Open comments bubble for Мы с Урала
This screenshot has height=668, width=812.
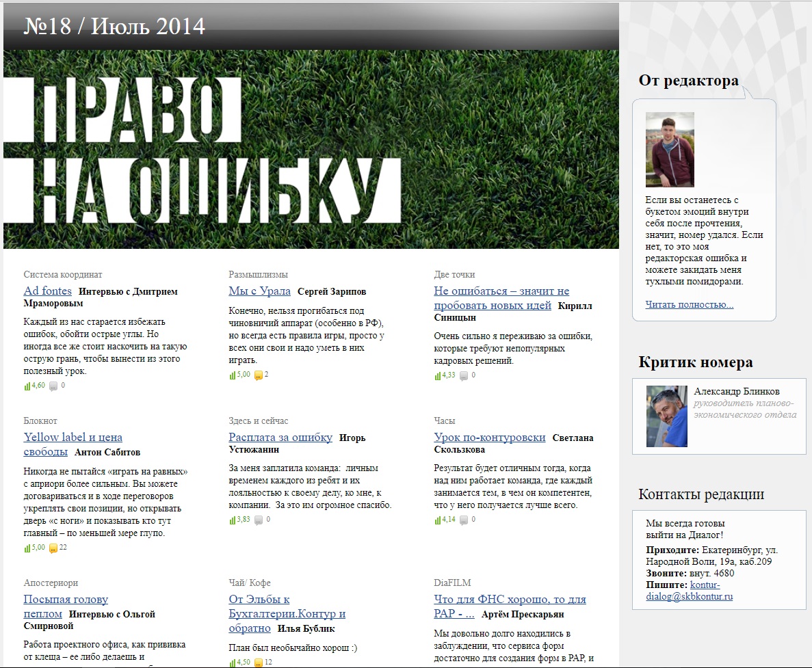point(258,375)
